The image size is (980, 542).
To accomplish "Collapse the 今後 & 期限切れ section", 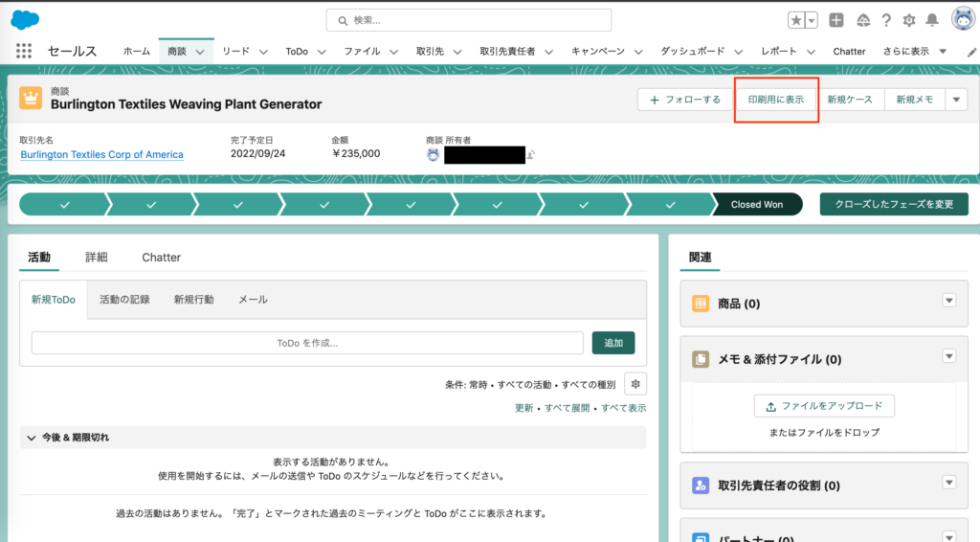I will [32, 438].
